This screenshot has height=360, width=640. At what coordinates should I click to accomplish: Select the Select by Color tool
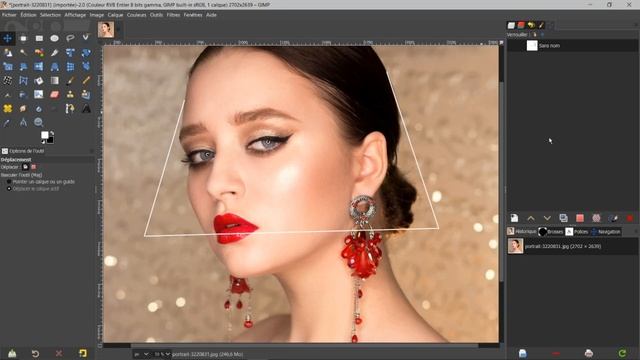tap(39, 53)
